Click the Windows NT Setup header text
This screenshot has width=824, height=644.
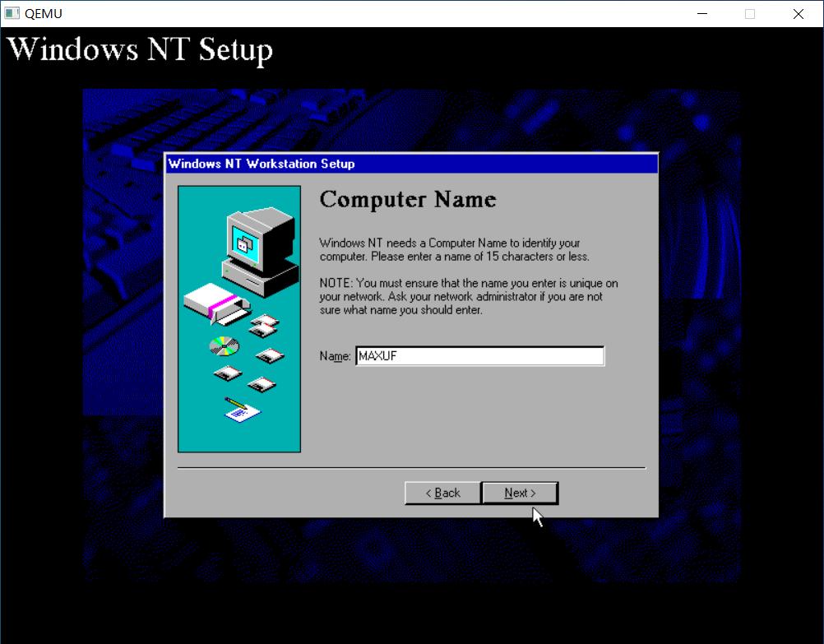[x=140, y=49]
